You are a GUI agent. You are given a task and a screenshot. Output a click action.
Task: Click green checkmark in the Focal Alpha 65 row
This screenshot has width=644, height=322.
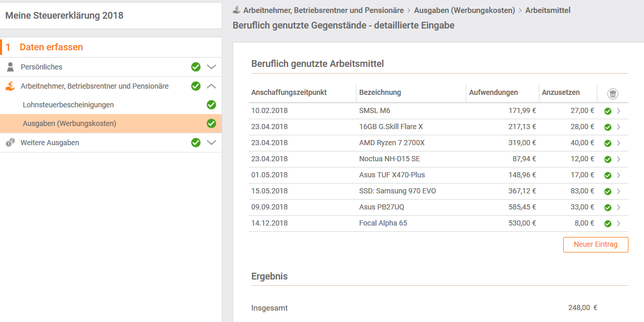608,223
